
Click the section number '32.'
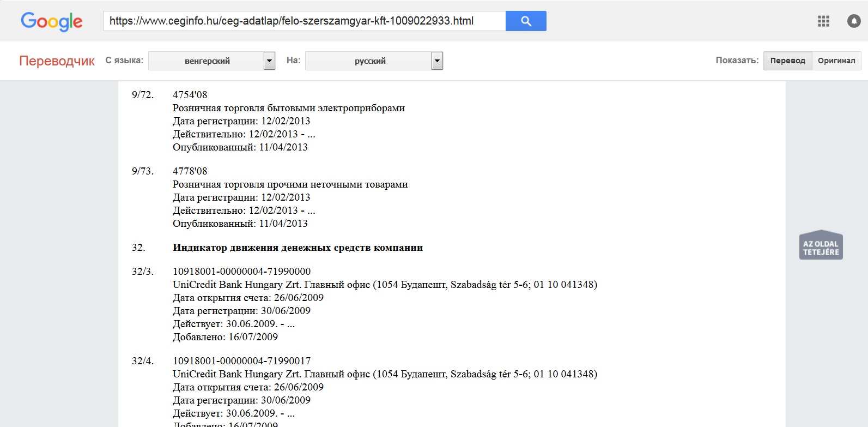click(138, 248)
